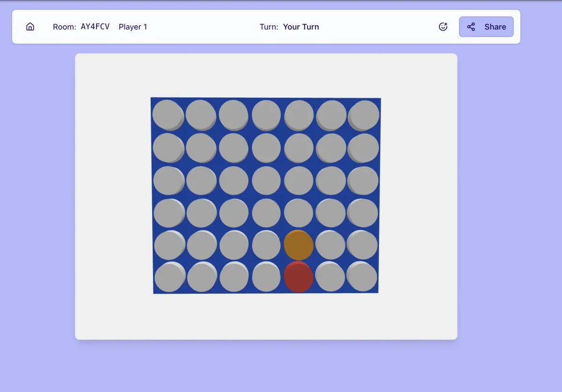Click the orange disc above red disc
The height and width of the screenshot is (392, 562).
[x=299, y=245]
